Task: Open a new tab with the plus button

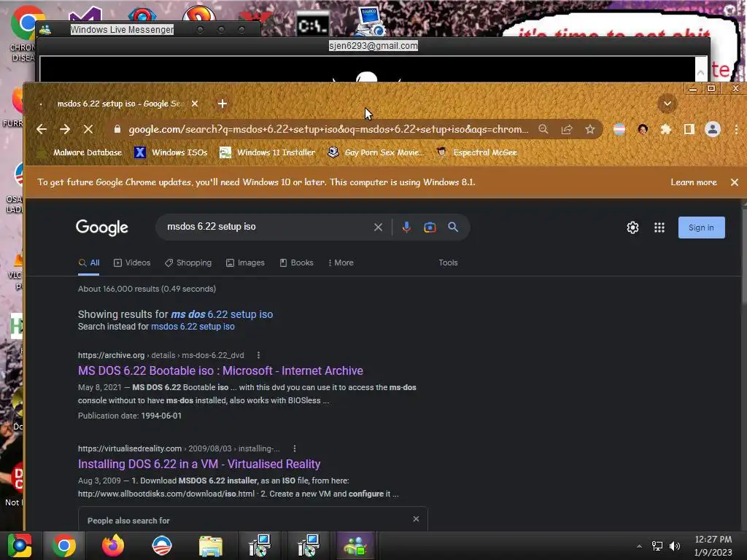Action: 222,104
